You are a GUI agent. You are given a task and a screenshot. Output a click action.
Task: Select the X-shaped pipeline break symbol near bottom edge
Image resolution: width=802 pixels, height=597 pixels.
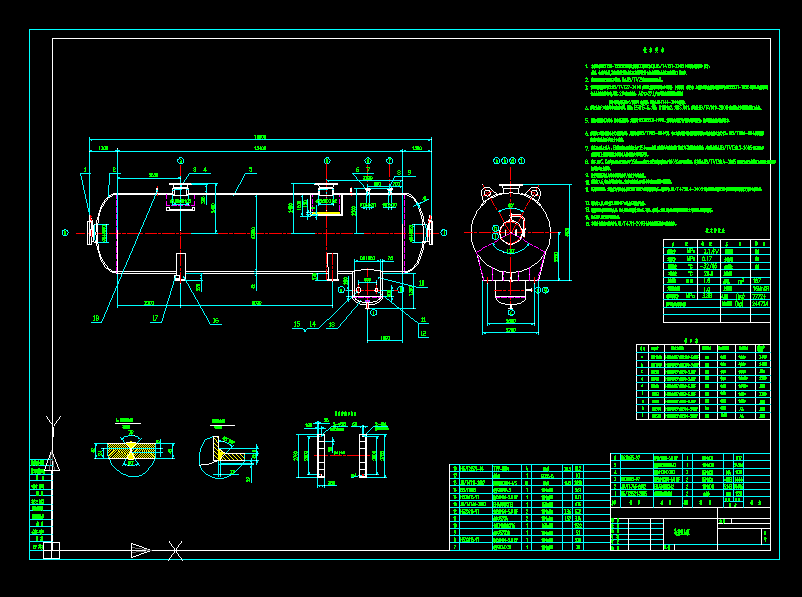(175, 550)
